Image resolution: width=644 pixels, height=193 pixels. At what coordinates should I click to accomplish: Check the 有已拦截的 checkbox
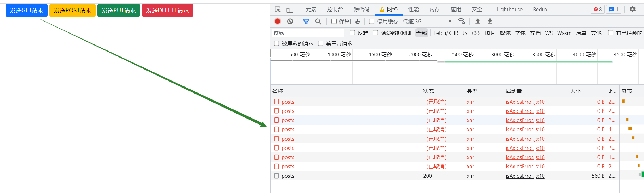coord(610,33)
